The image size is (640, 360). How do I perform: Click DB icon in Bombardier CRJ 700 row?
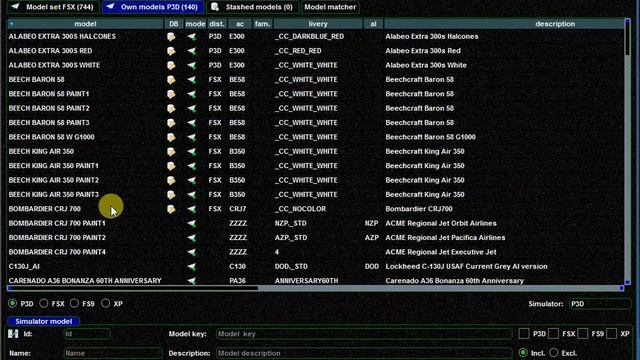point(171,209)
